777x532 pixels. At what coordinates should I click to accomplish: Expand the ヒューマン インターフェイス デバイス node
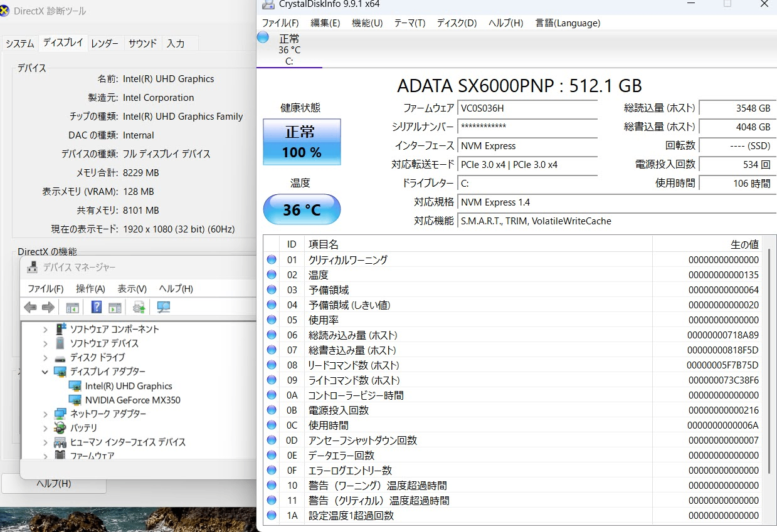[45, 442]
